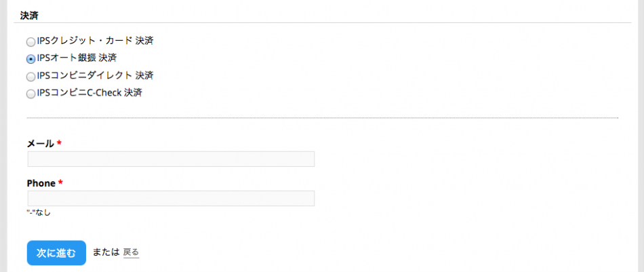Click the または text
644x272 pixels.
[106, 252]
